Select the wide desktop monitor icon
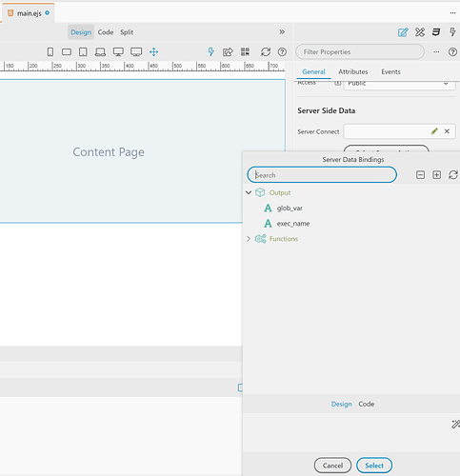Screen dimensions: 460x476 point(136,51)
